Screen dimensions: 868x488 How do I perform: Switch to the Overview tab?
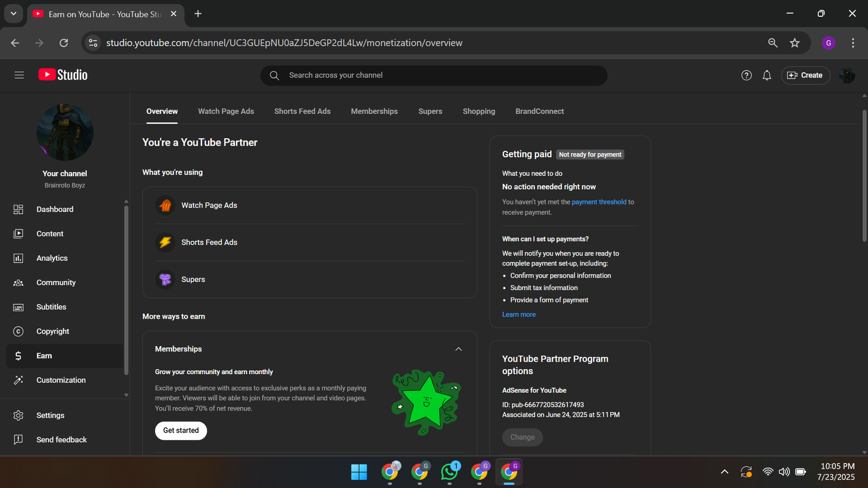(162, 111)
